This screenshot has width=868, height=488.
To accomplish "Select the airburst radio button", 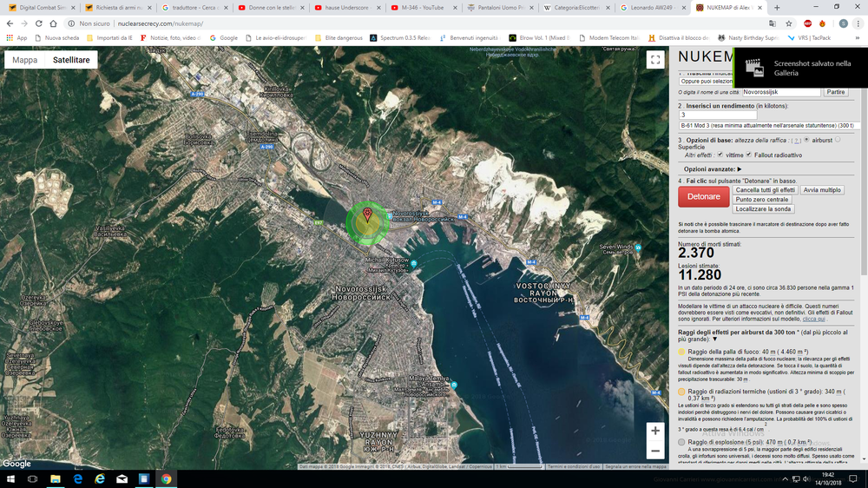I will [x=806, y=140].
